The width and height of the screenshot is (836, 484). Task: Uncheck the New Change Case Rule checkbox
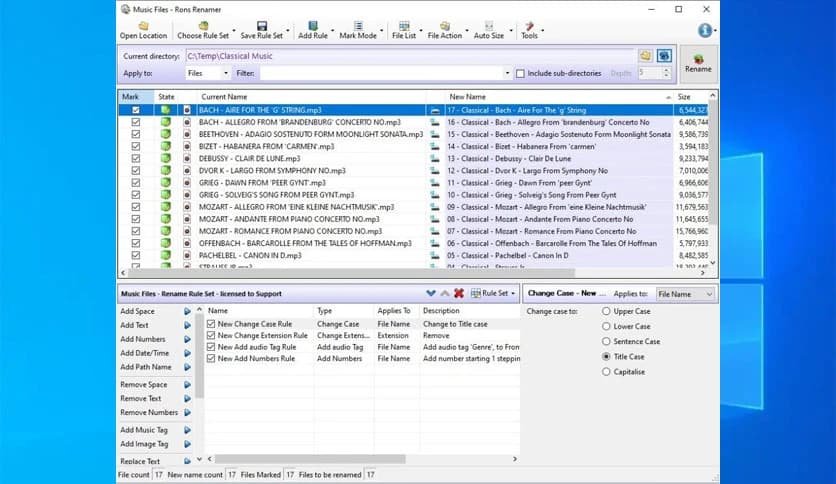211,324
